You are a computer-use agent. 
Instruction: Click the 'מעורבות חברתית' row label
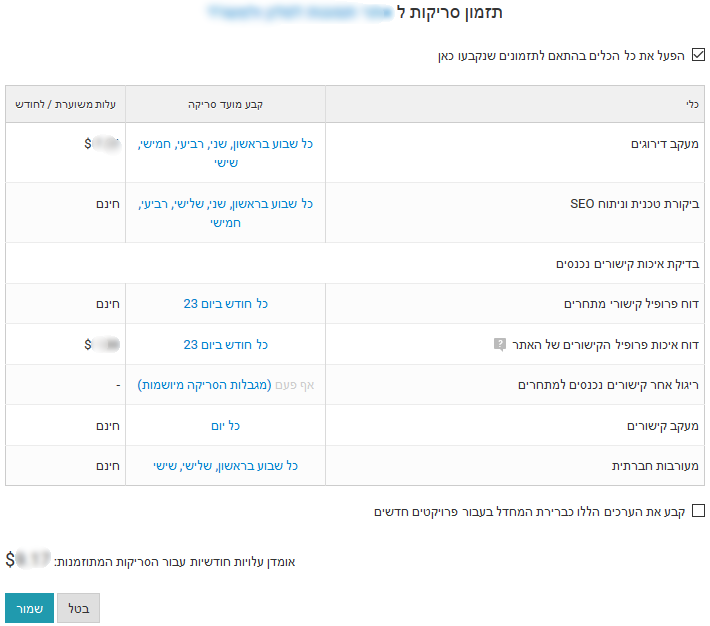(655, 466)
